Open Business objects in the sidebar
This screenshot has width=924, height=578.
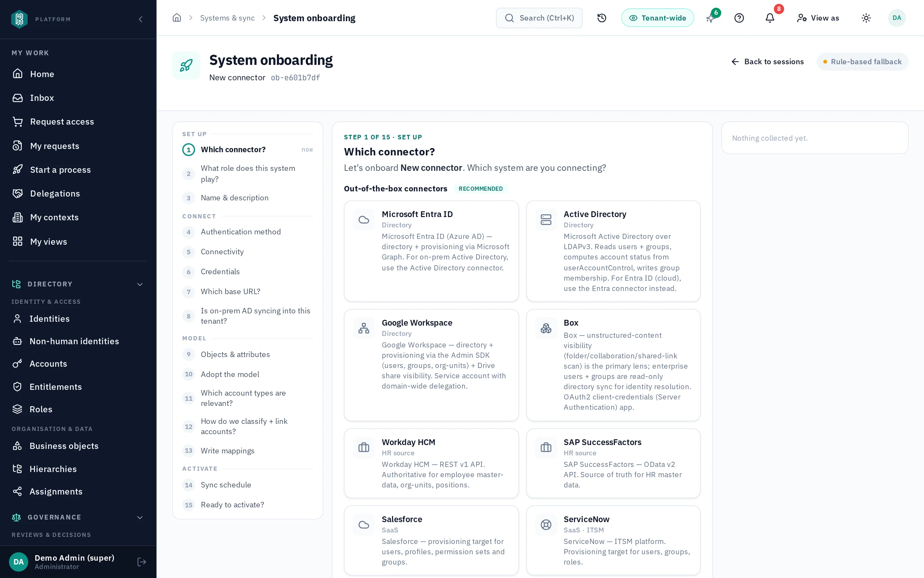point(78,446)
